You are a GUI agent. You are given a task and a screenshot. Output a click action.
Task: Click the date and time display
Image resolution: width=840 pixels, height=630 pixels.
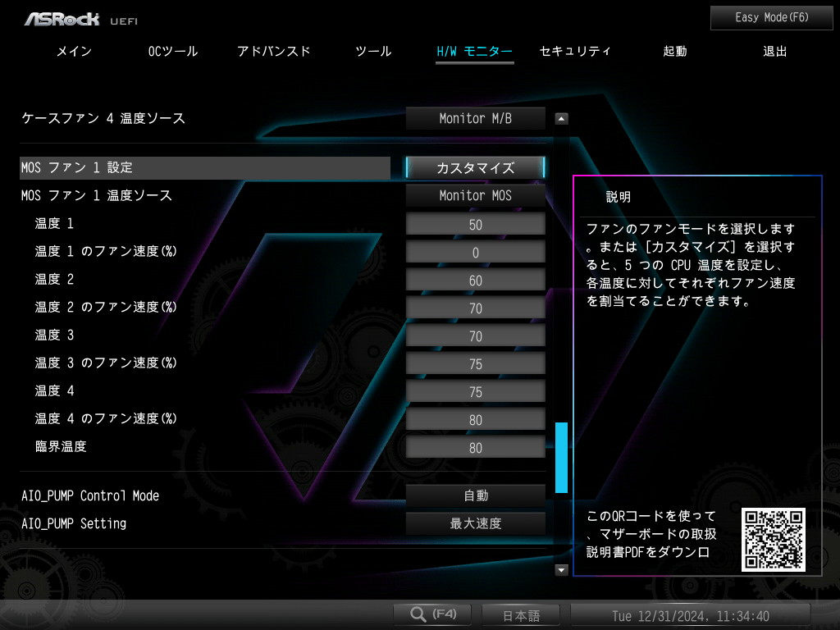pyautogui.click(x=691, y=615)
